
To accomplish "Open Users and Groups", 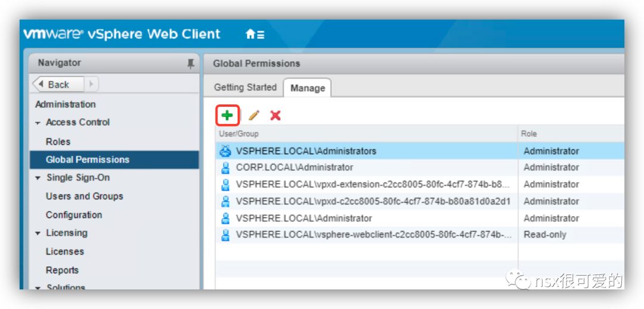I will (x=84, y=196).
